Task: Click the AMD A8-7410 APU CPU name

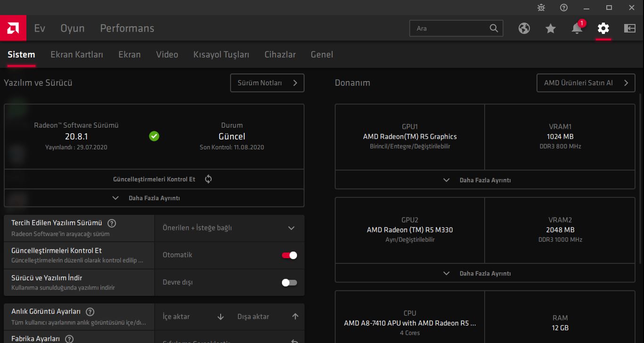Action: pos(410,323)
